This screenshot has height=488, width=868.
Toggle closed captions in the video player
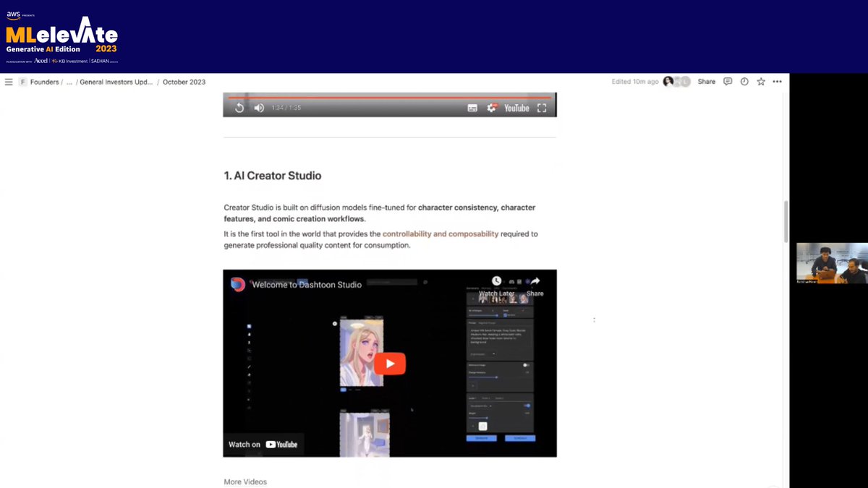(472, 107)
